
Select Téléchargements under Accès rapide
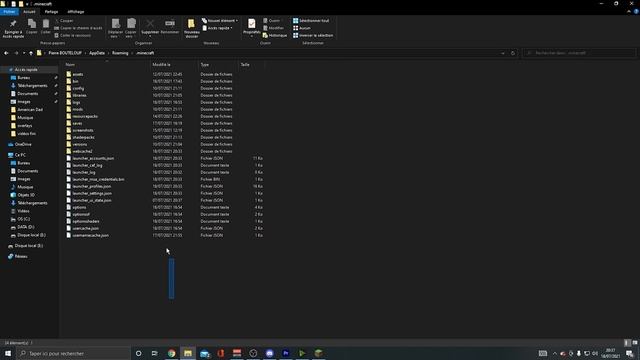(x=32, y=86)
